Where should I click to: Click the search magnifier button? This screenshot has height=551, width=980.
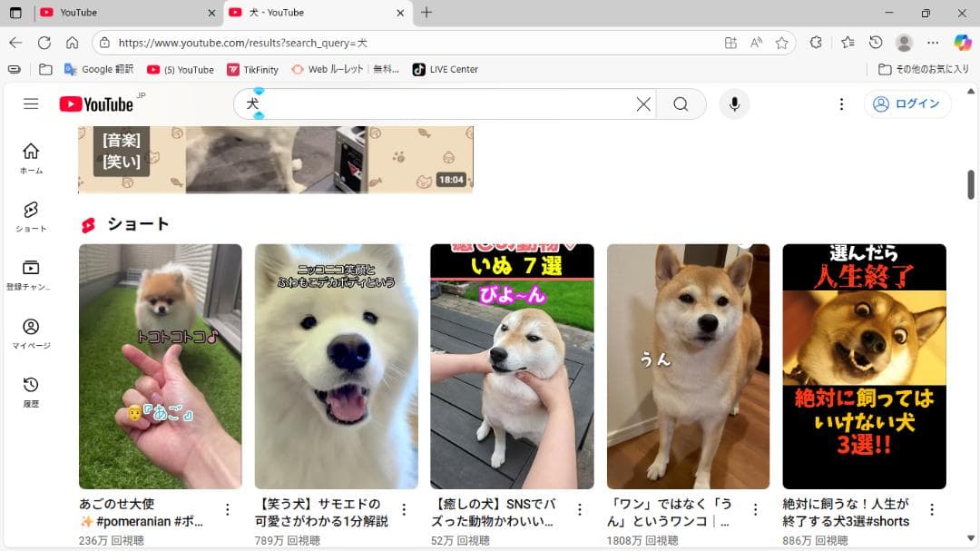681,104
